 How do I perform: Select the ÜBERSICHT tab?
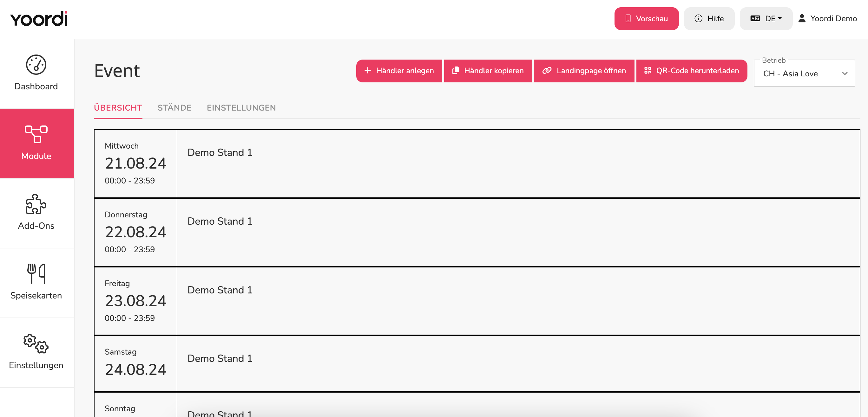pos(118,108)
